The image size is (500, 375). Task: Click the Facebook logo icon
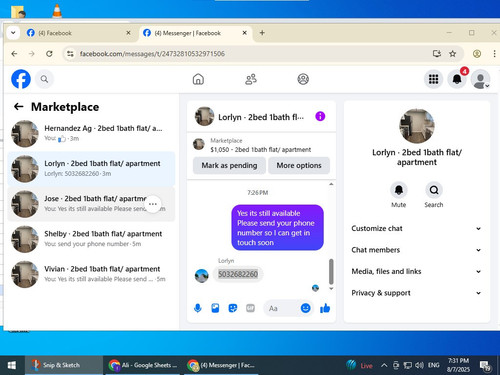pyautogui.click(x=21, y=79)
